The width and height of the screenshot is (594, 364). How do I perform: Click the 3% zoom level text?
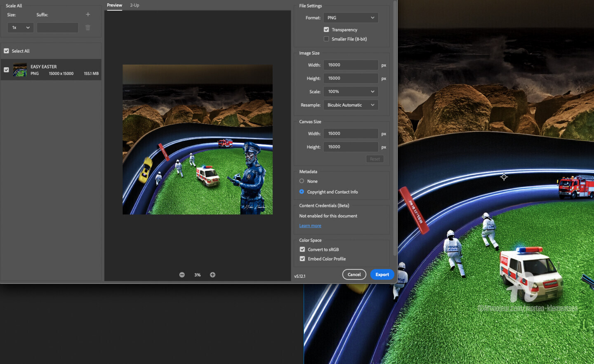coord(198,275)
